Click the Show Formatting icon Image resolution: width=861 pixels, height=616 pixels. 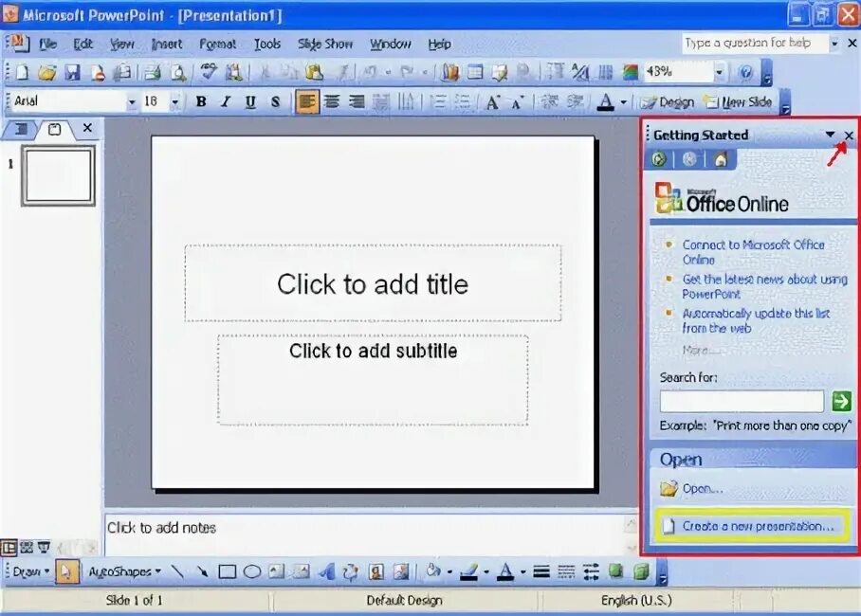pyautogui.click(x=580, y=72)
